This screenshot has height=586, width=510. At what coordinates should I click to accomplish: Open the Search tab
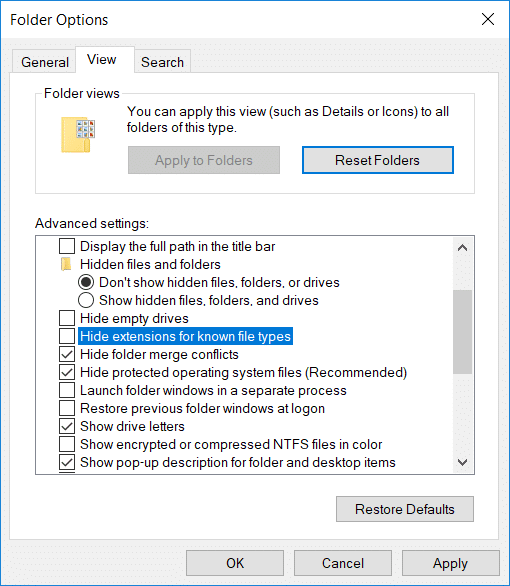coord(163,62)
